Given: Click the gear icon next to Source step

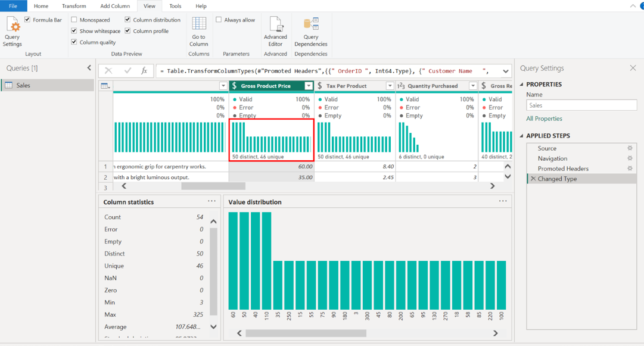Looking at the screenshot, I should 630,148.
